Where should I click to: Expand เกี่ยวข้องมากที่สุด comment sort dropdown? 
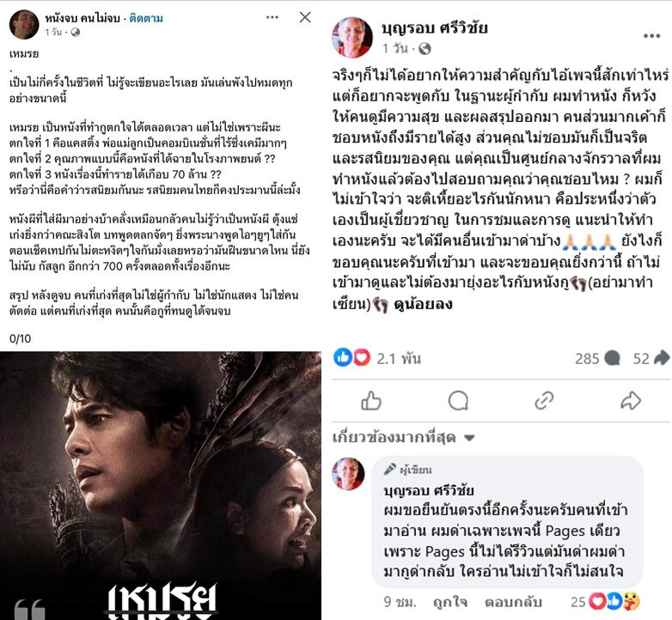tap(403, 438)
